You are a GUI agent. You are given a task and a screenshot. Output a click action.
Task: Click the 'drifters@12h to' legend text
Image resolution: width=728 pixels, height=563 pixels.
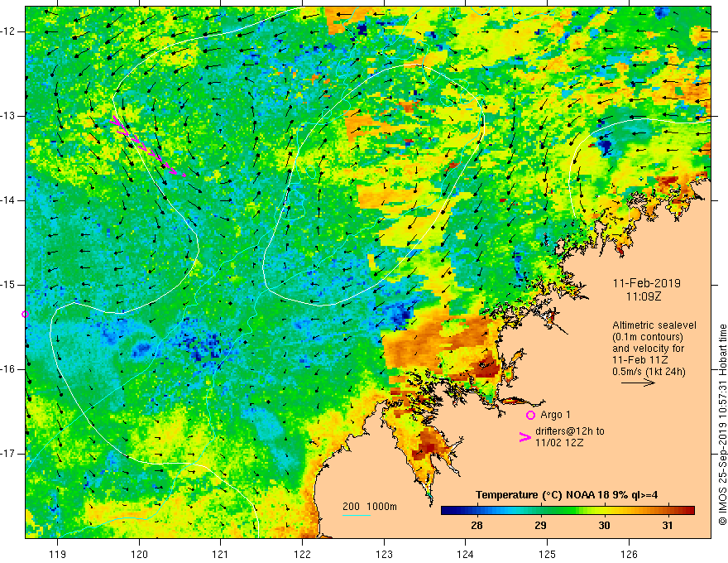[570, 431]
